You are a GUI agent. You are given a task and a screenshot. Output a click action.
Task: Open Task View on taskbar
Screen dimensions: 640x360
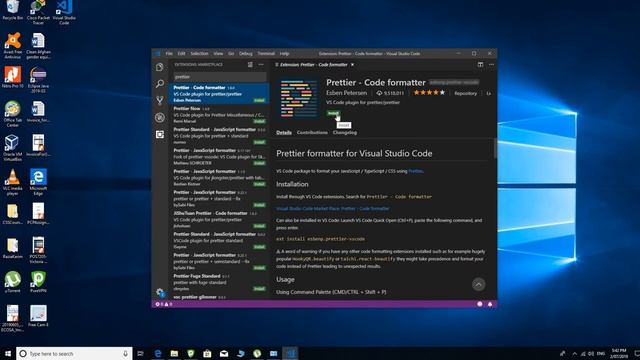coord(141,353)
